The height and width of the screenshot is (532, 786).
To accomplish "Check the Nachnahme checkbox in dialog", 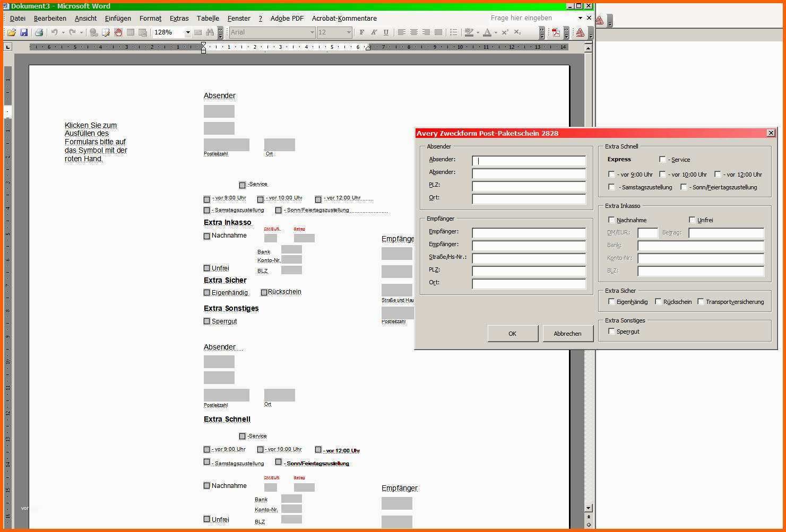I will [611, 220].
